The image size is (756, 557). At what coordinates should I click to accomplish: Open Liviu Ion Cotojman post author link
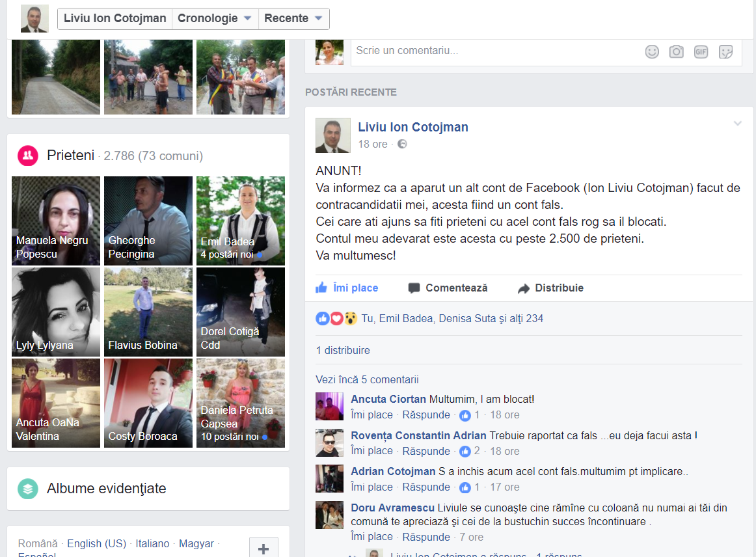click(x=412, y=127)
